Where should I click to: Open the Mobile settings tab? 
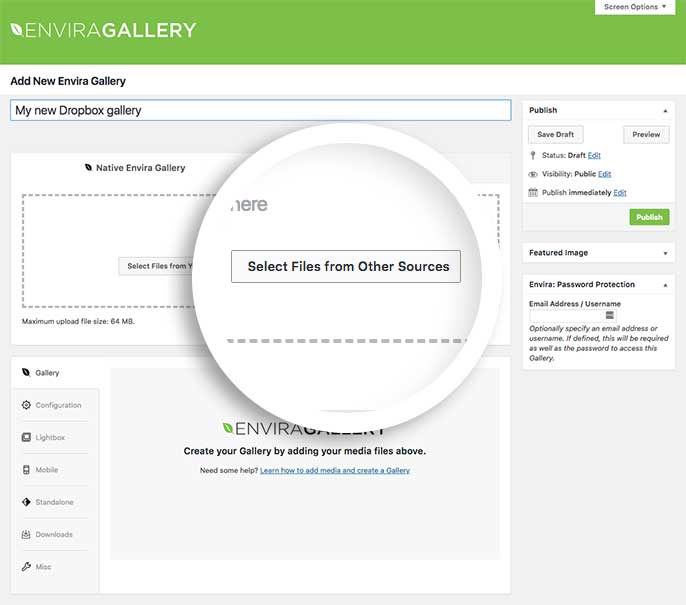click(x=55, y=470)
